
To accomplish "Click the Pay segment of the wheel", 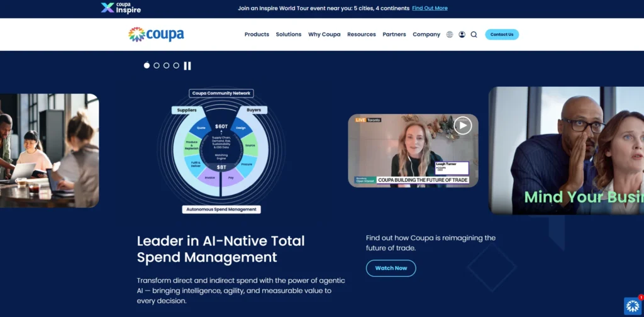I will pyautogui.click(x=231, y=178).
